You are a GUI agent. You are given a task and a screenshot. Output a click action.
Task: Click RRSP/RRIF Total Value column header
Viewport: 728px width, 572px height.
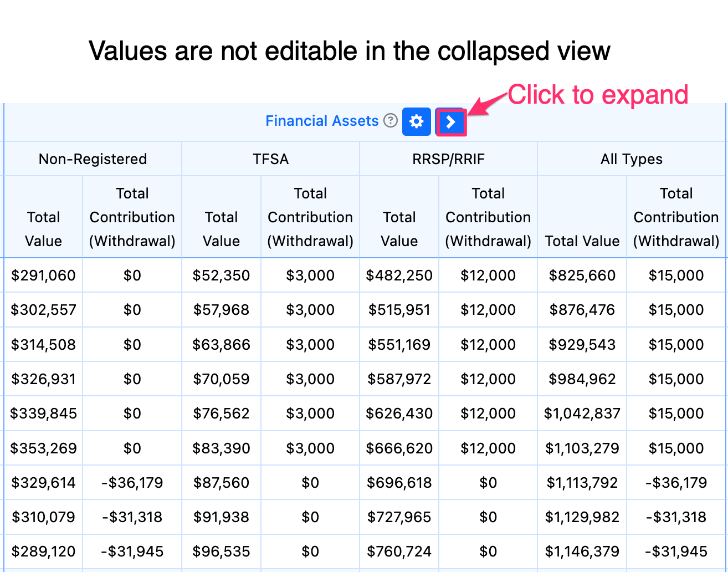tap(399, 217)
